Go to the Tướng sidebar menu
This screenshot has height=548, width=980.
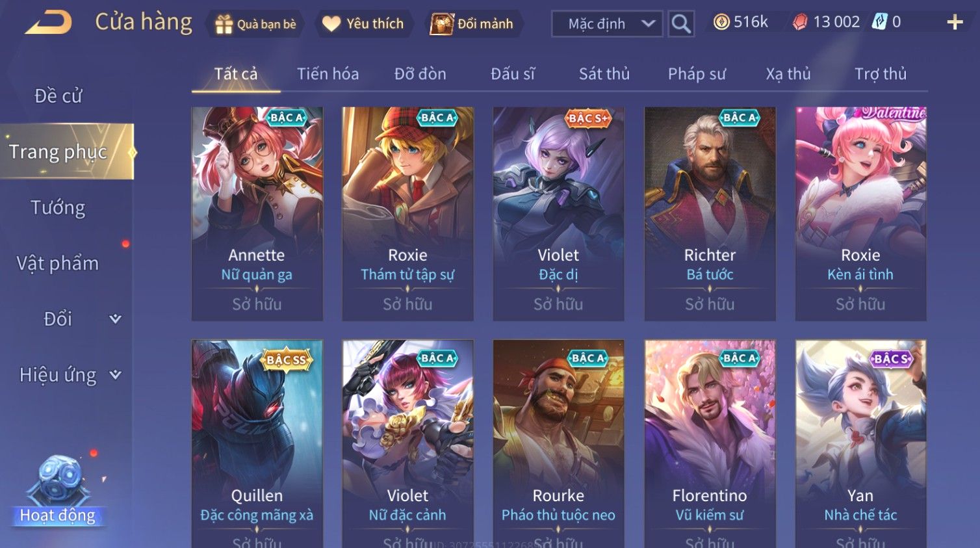point(58,207)
